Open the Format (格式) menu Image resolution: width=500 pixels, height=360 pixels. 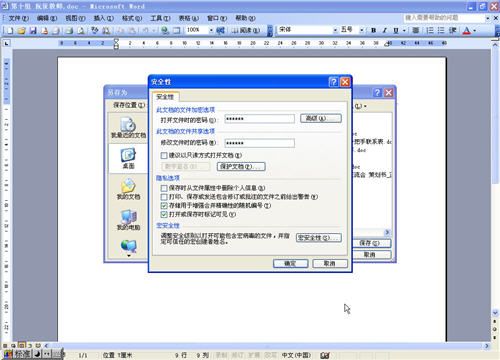tap(132, 18)
